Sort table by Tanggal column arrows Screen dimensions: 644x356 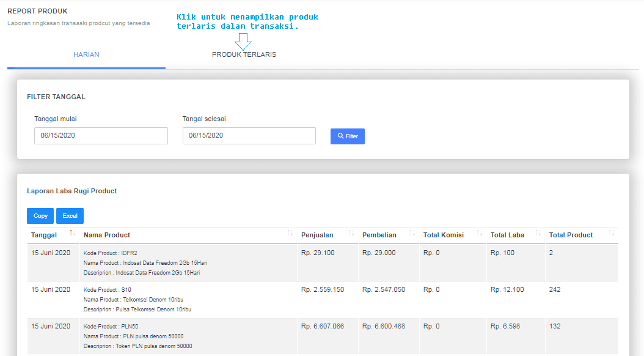(73, 233)
